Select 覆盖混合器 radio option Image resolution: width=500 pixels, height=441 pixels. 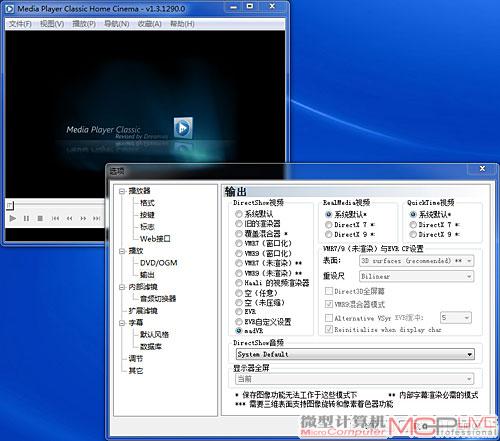coord(239,233)
